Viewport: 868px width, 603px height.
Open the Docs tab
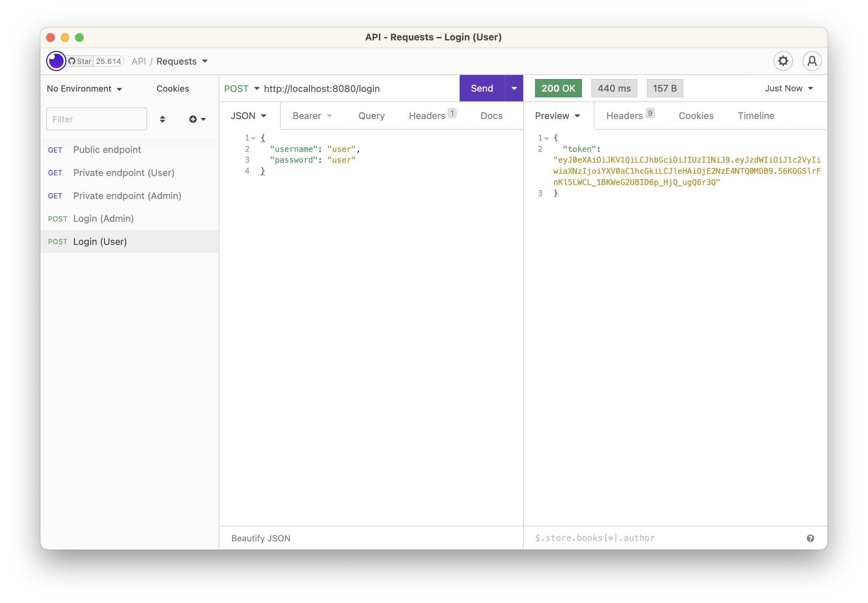tap(491, 116)
